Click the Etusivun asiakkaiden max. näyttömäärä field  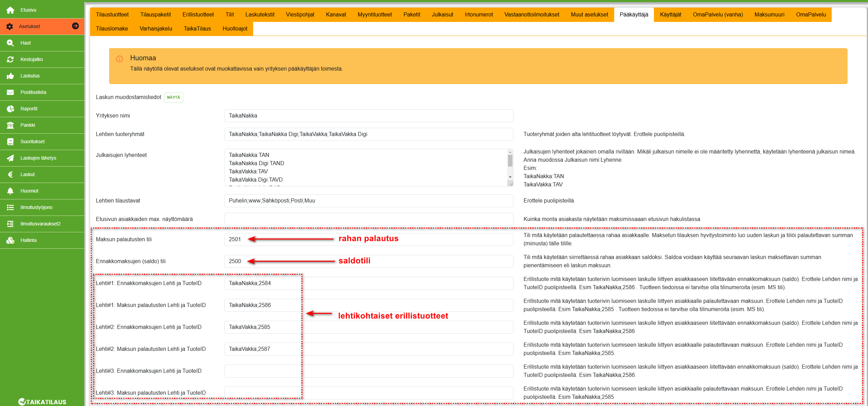point(369,219)
